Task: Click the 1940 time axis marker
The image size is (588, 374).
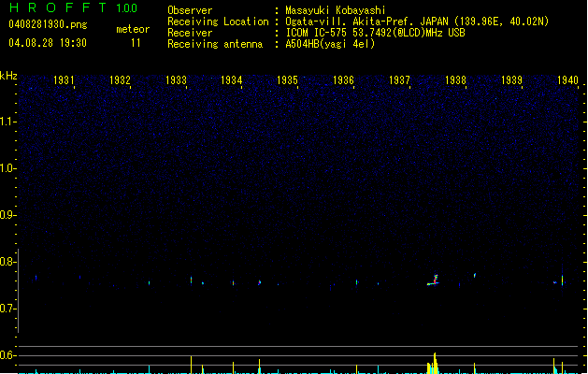Action: click(x=567, y=80)
